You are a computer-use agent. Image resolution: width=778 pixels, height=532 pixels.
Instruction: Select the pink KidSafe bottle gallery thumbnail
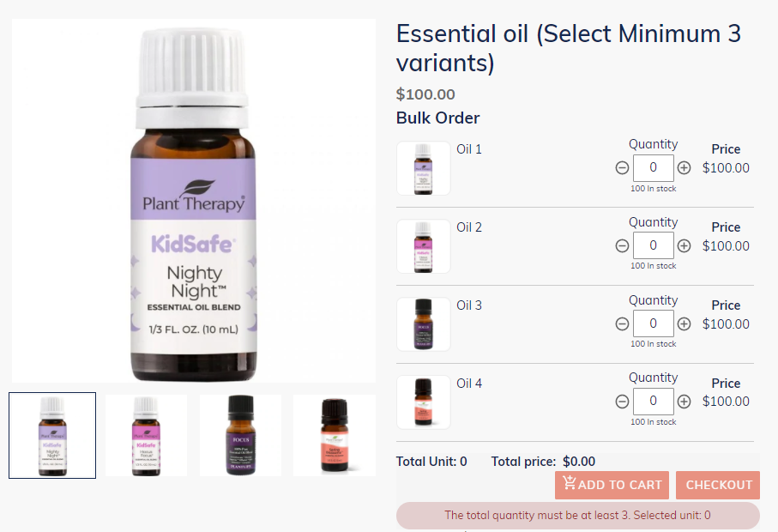click(146, 435)
